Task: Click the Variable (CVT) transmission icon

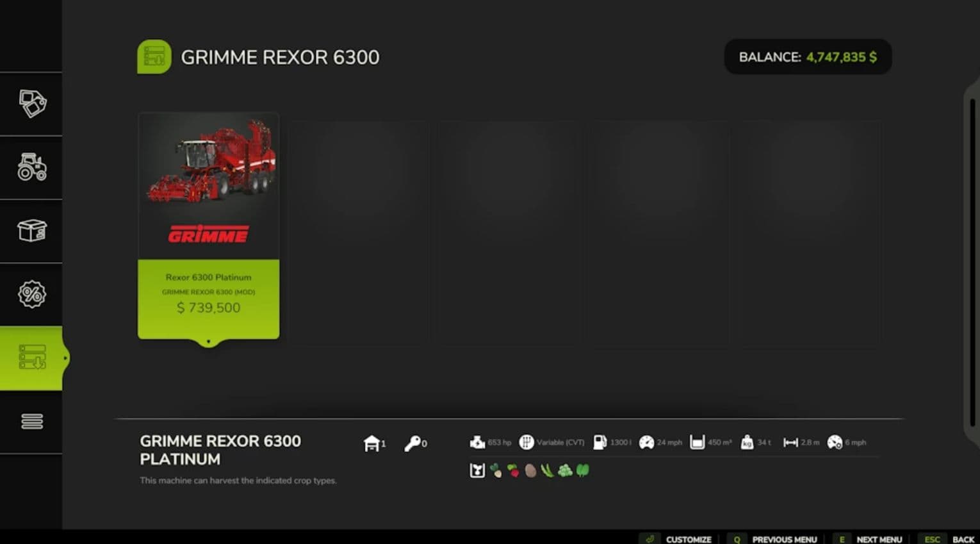Action: (x=527, y=442)
